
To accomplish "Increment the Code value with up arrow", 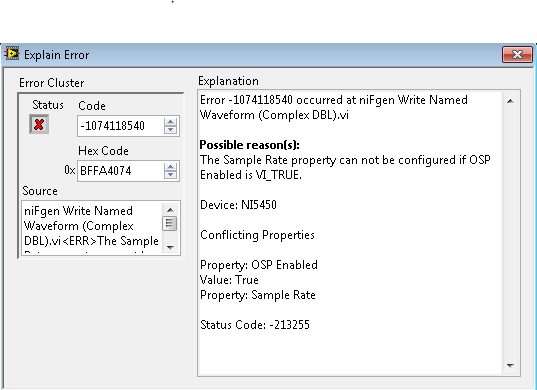I will click(x=171, y=122).
